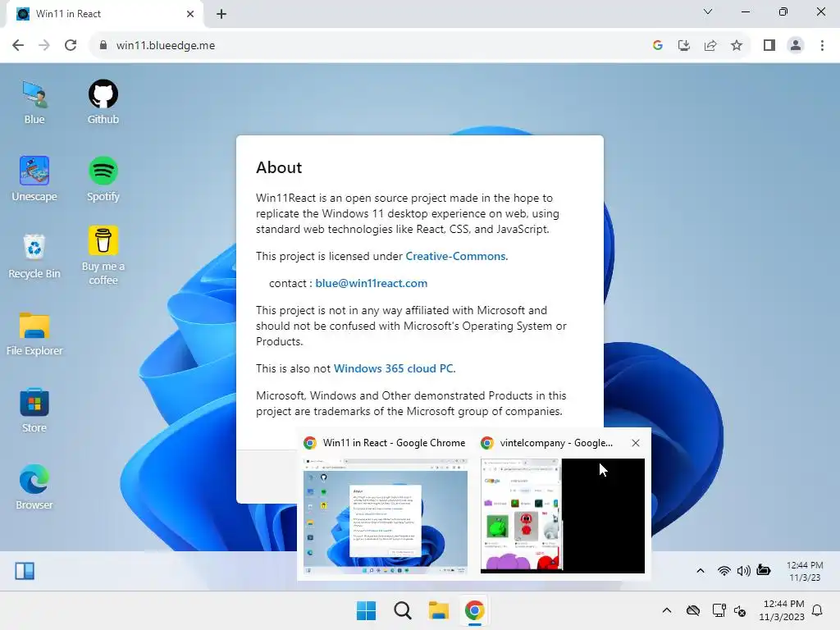Launch the Store desktop icon
The width and height of the screenshot is (840, 630).
point(34,411)
